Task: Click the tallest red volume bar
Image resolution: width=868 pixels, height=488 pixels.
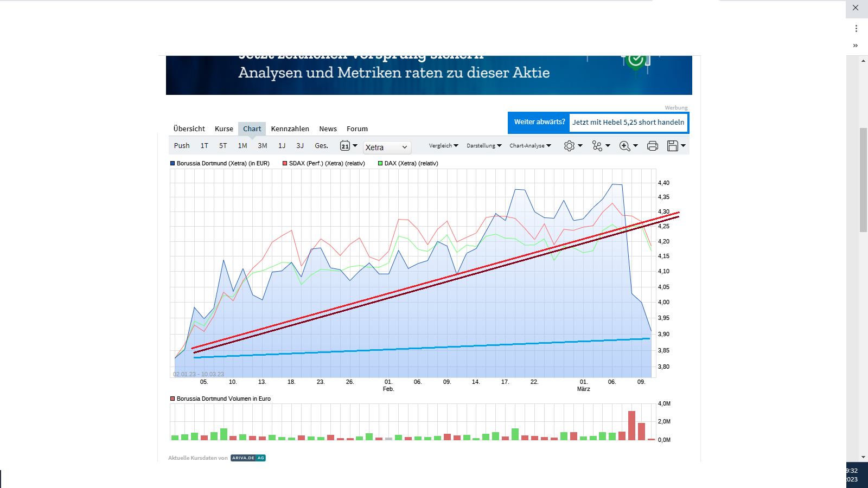Action: coord(631,426)
